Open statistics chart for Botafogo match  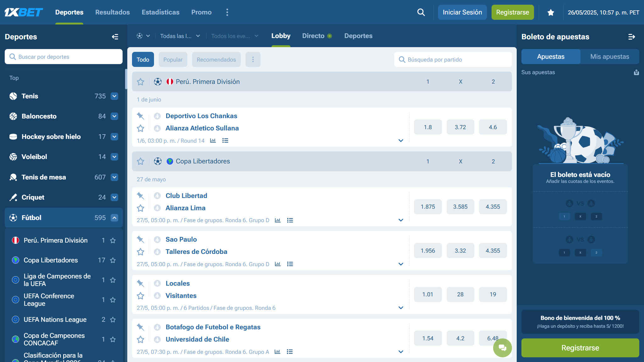click(x=277, y=352)
